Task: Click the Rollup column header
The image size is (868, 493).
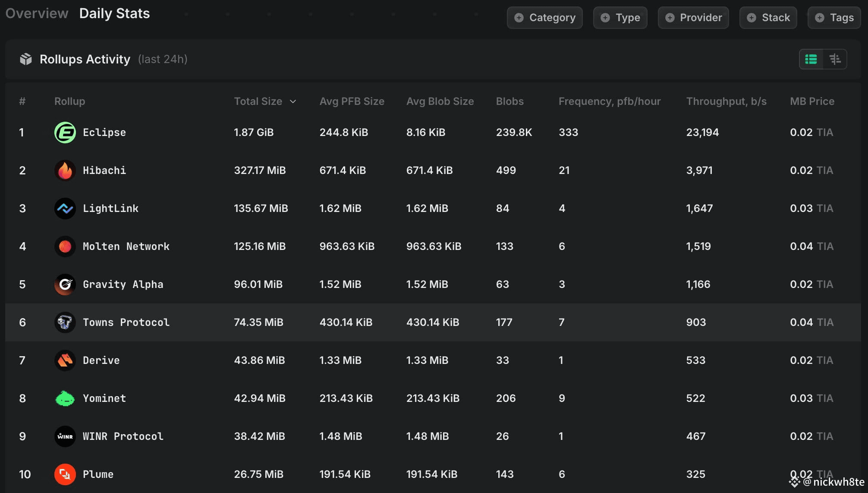Action: 69,101
